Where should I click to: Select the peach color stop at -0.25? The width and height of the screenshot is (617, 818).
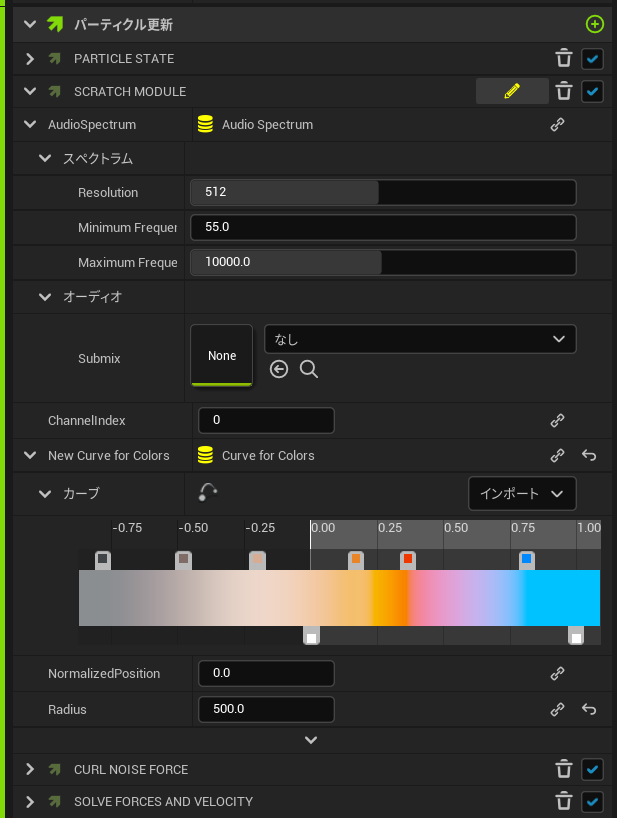click(257, 560)
